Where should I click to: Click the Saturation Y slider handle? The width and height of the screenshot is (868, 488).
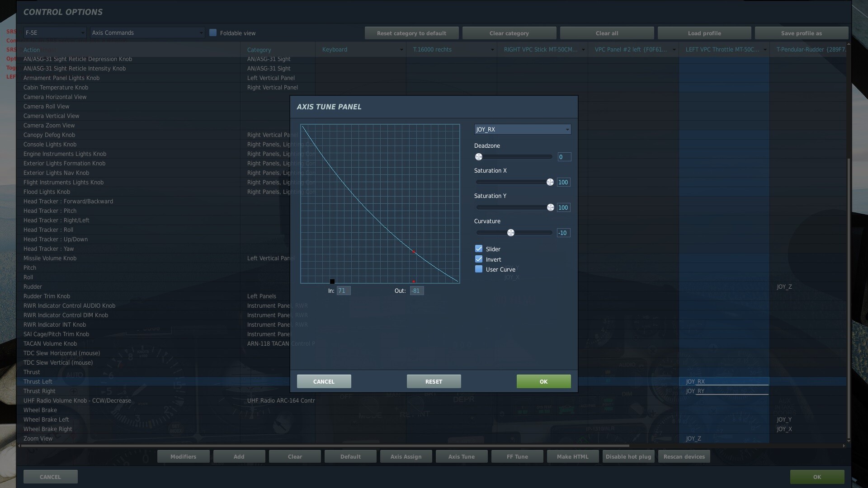coord(550,207)
